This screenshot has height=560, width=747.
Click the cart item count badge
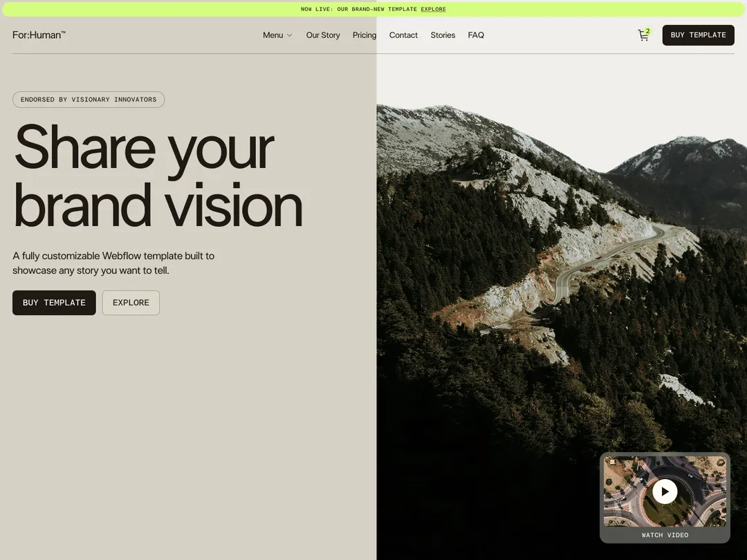point(647,30)
